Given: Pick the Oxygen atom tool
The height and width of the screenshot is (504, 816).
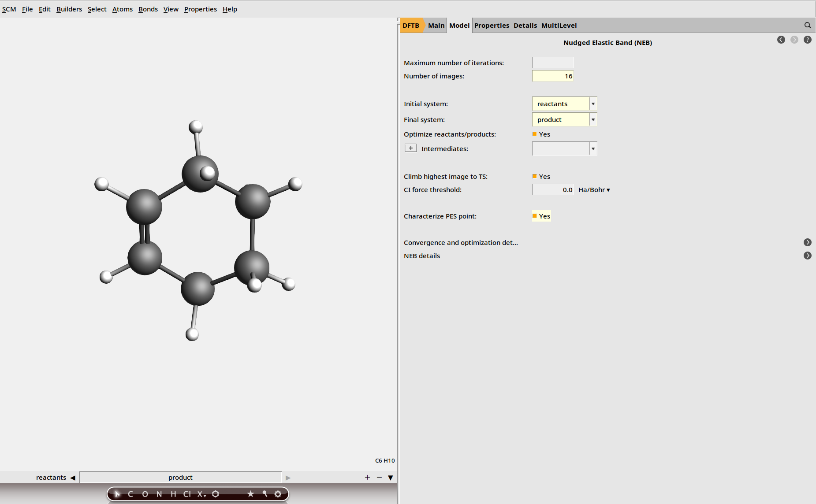Looking at the screenshot, I should tap(145, 494).
